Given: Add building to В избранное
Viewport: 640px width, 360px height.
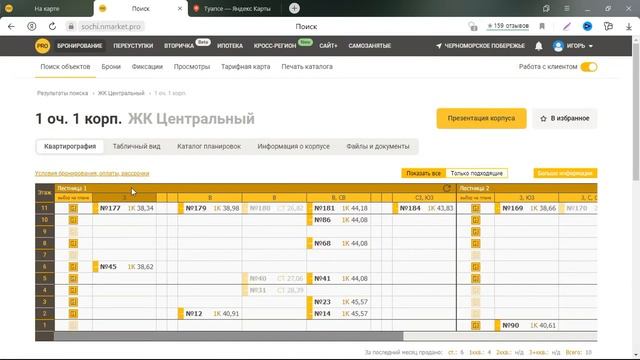Looking at the screenshot, I should pyautogui.click(x=564, y=118).
